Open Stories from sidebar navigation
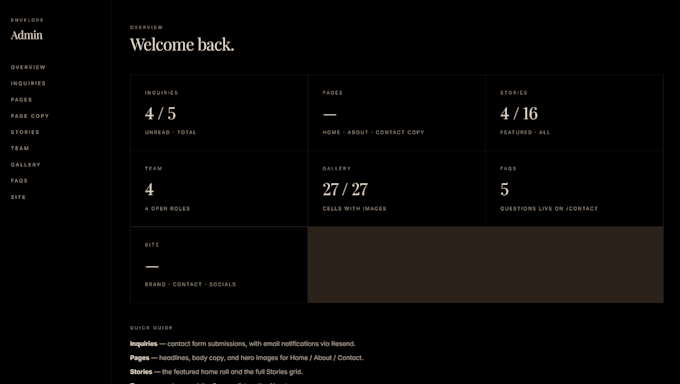 [25, 132]
